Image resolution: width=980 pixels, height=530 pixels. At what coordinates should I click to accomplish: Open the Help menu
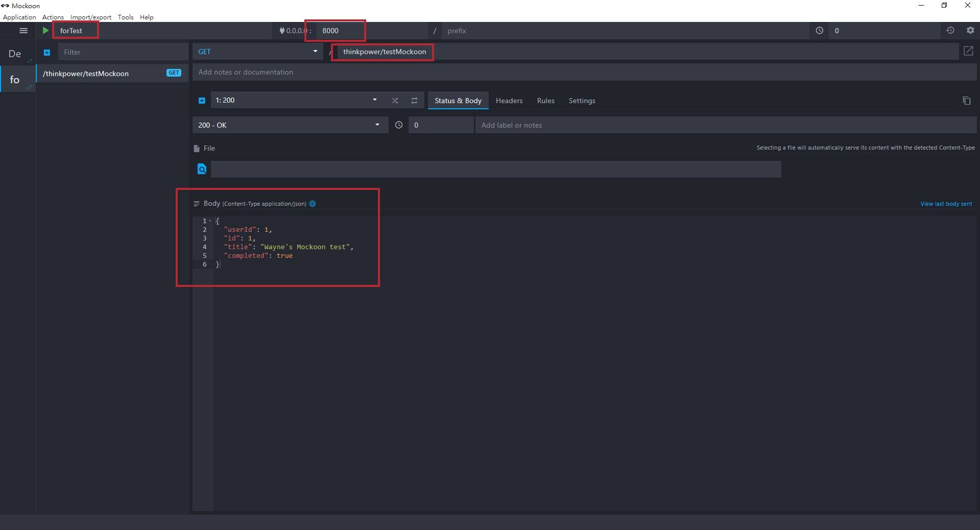[x=147, y=17]
